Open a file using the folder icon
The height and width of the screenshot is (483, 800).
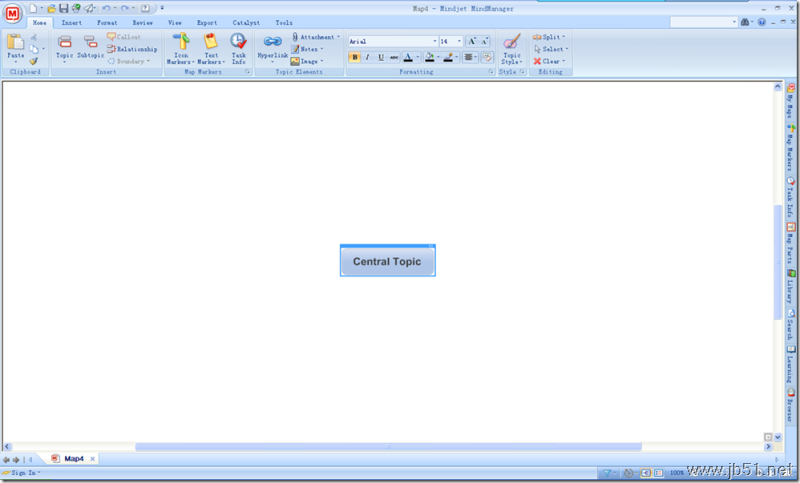tap(52, 8)
